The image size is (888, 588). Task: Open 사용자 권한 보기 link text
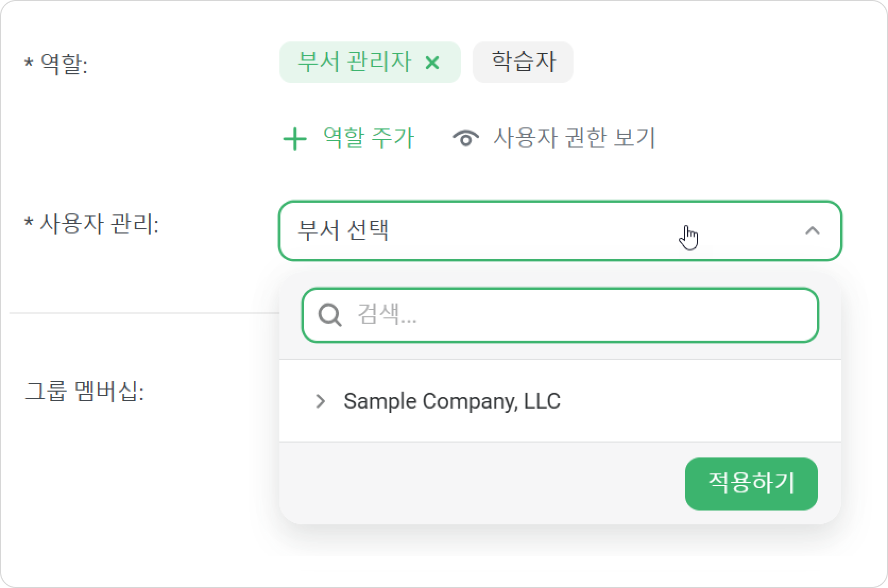click(574, 138)
